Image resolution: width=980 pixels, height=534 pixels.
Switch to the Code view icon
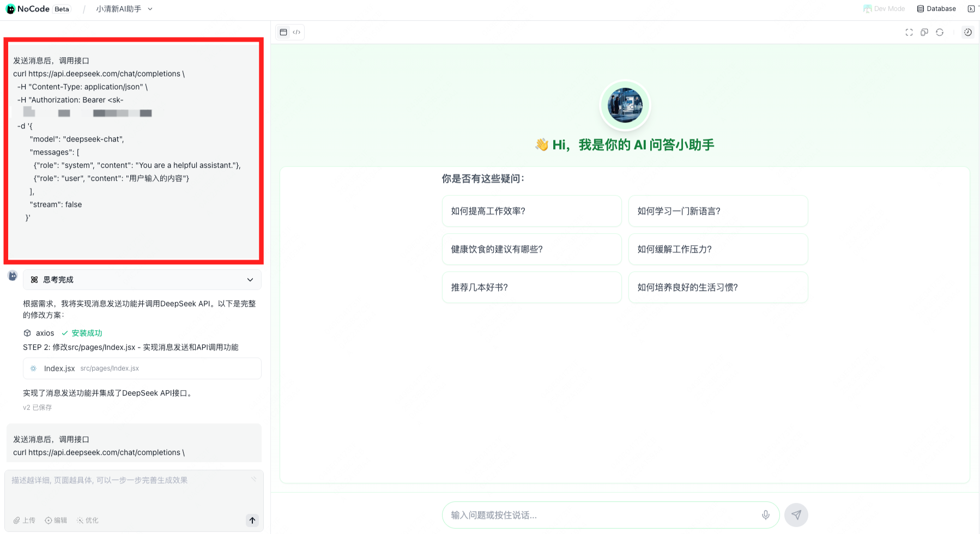[x=297, y=32]
